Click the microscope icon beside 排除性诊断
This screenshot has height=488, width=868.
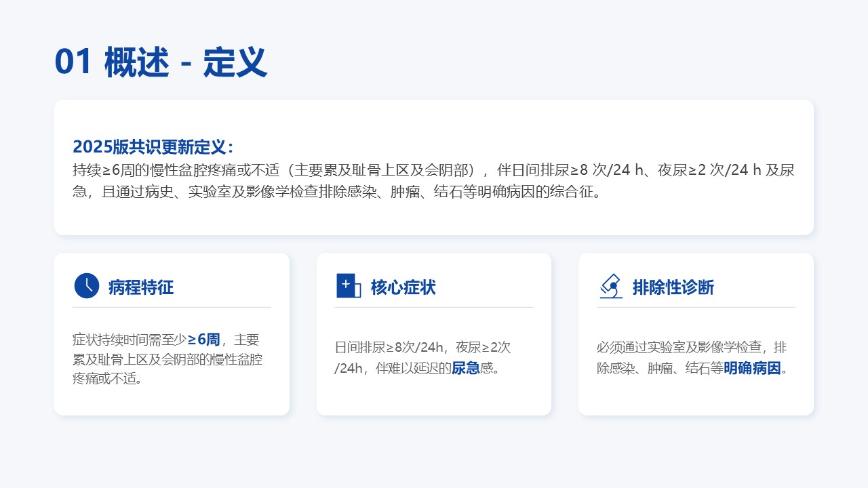pos(611,286)
